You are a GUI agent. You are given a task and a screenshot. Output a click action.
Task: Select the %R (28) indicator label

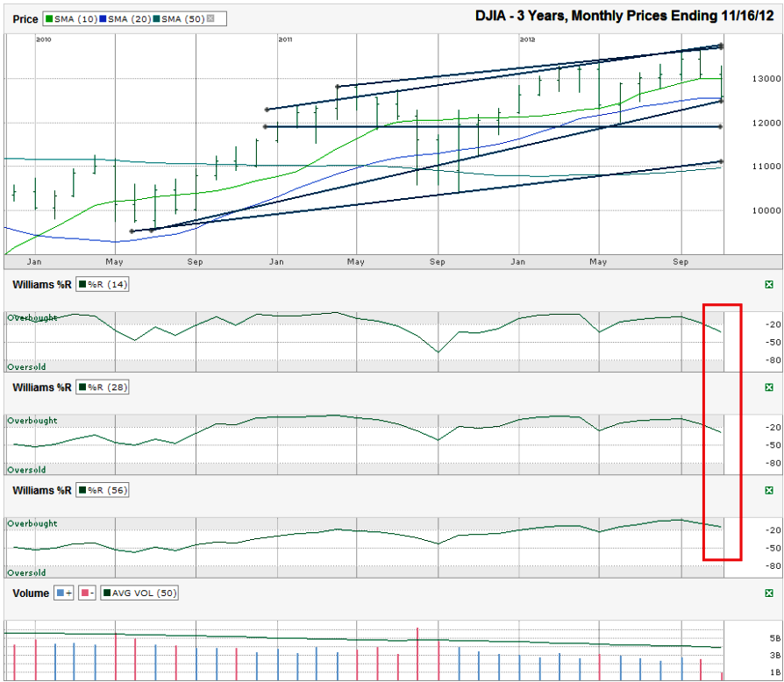pos(103,387)
